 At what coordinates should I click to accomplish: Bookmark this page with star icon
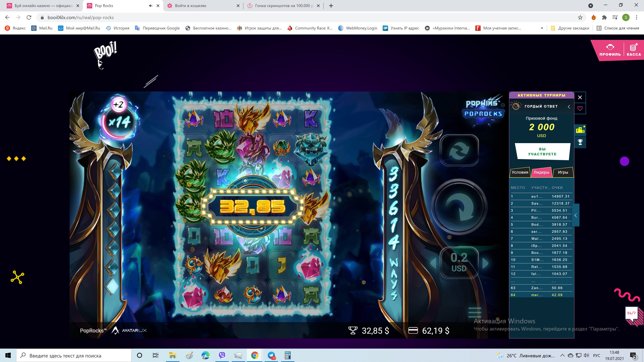pyautogui.click(x=580, y=17)
